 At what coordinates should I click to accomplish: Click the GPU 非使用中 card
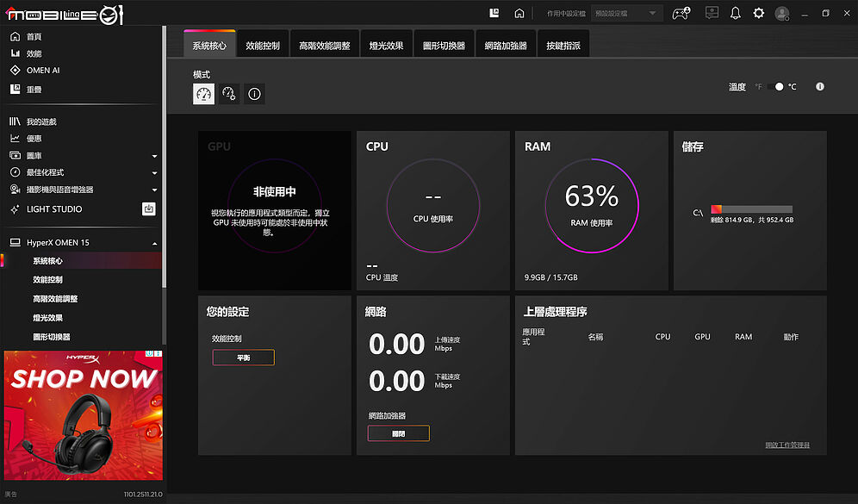point(275,210)
